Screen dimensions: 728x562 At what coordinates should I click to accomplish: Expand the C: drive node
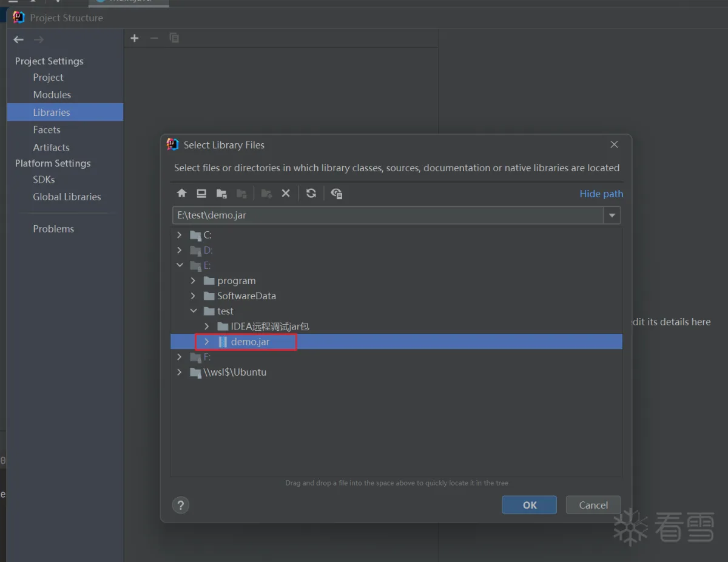point(179,235)
